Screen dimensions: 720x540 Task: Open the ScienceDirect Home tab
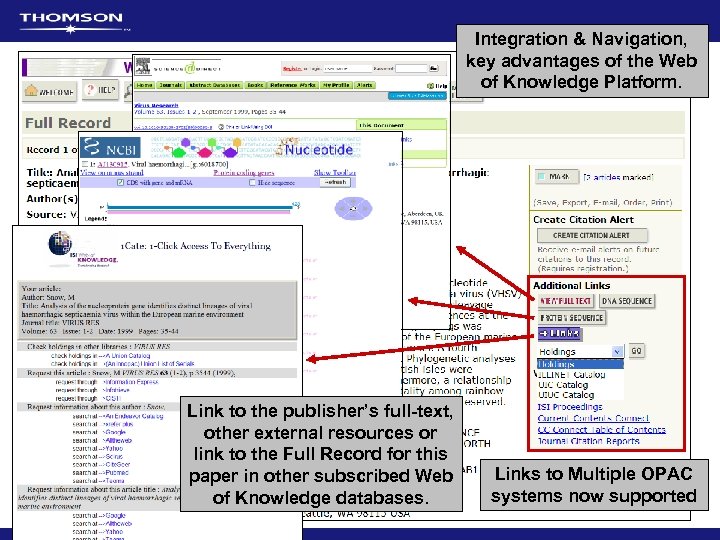(x=144, y=85)
